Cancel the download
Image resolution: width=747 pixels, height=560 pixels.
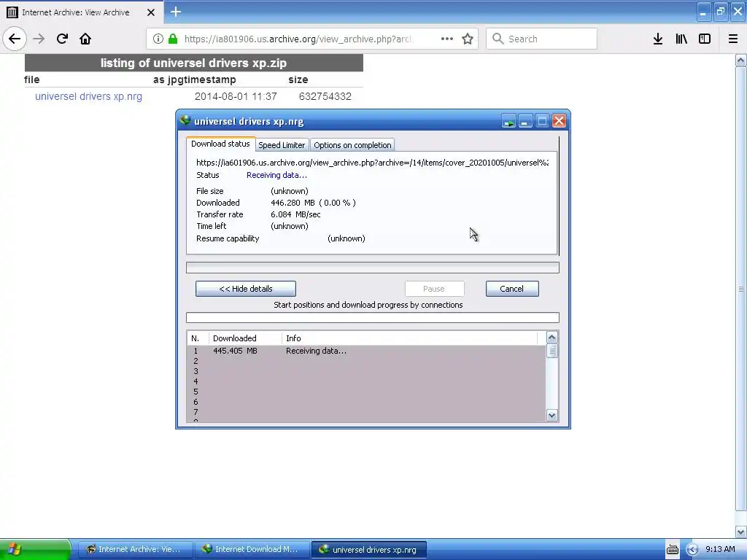(x=512, y=289)
